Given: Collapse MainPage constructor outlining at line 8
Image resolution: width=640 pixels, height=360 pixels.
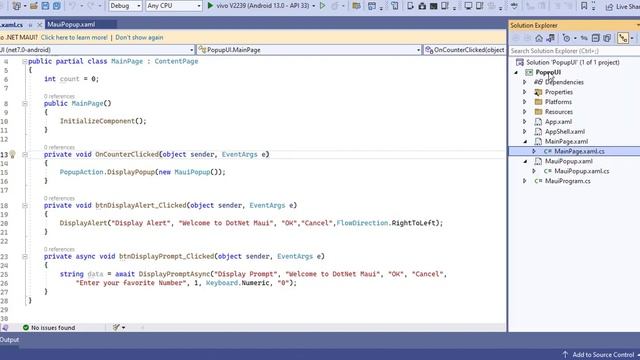Looking at the screenshot, I should (24, 104).
